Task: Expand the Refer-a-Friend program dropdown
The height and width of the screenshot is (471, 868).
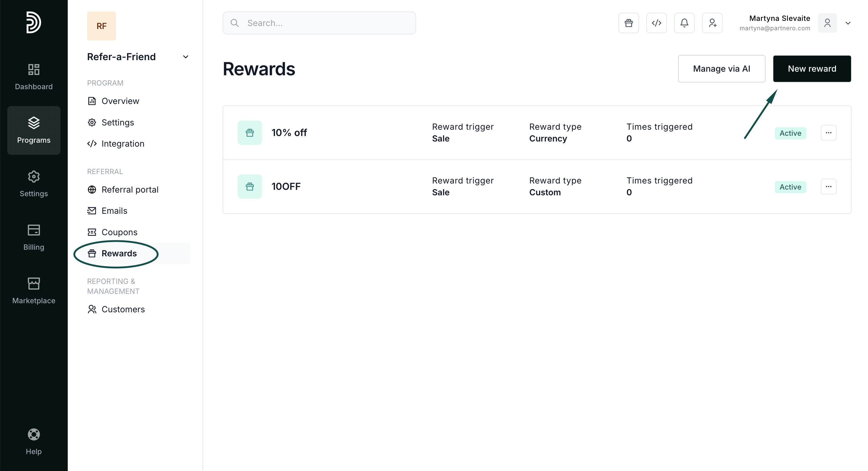Action: pos(185,57)
